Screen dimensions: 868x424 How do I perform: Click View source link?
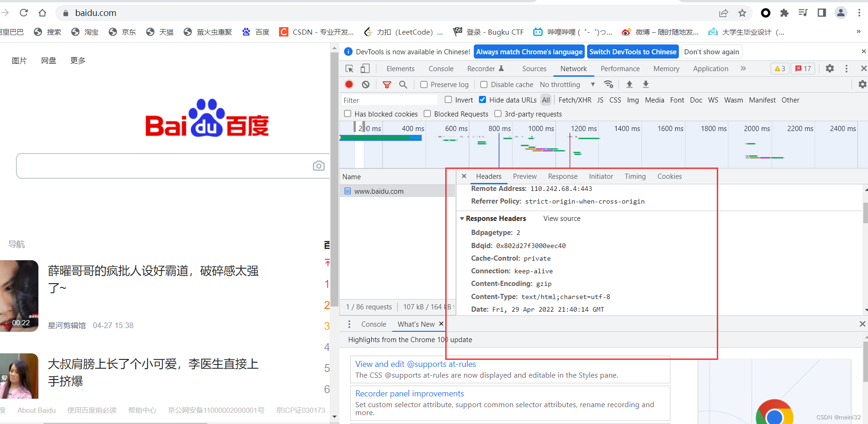point(562,219)
